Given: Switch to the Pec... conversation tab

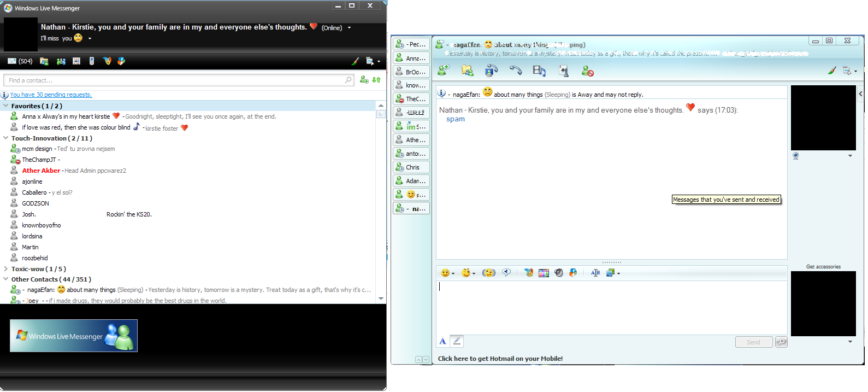Looking at the screenshot, I should (411, 44).
